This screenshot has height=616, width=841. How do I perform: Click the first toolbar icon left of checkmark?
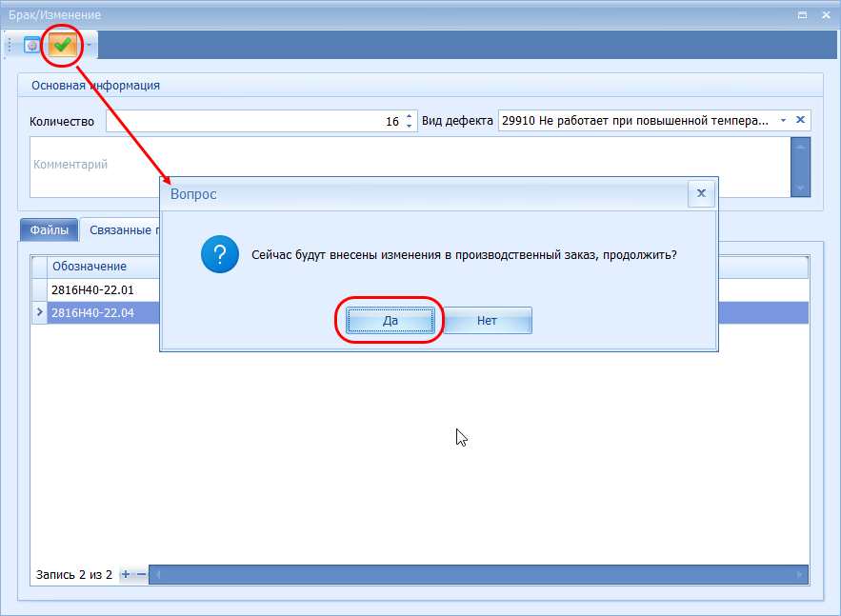(32, 45)
